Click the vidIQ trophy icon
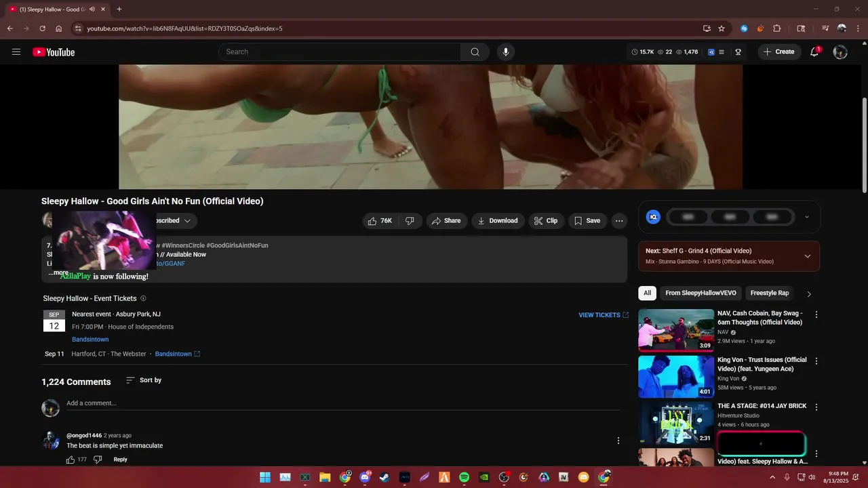 [x=738, y=52]
